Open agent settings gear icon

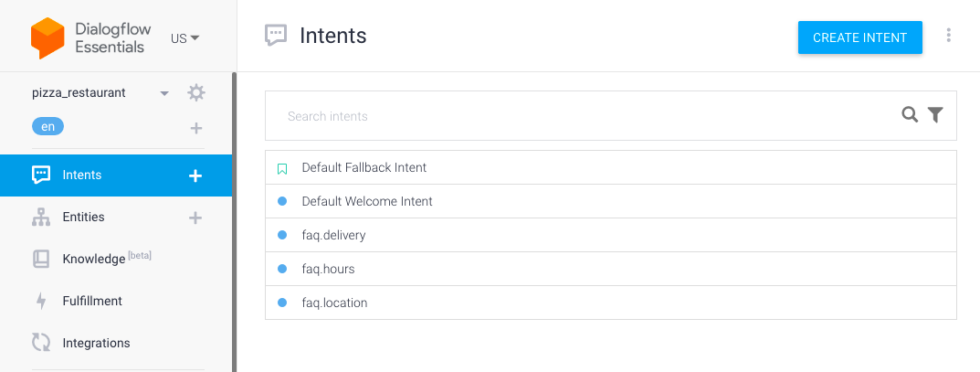point(196,93)
